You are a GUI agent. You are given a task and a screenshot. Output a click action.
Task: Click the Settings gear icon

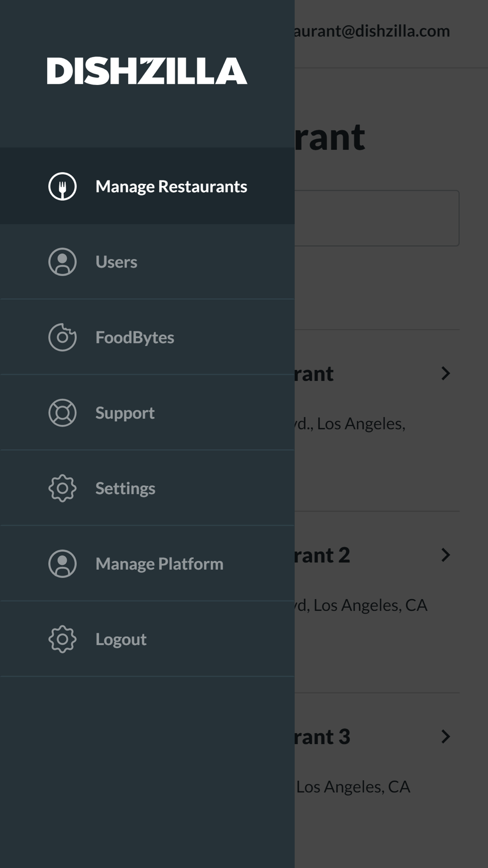click(62, 488)
